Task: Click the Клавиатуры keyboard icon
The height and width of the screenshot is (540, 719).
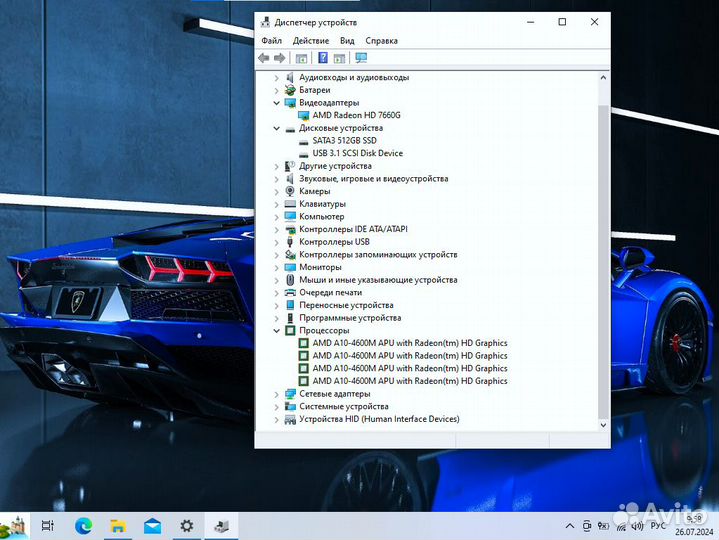Action: pos(290,204)
